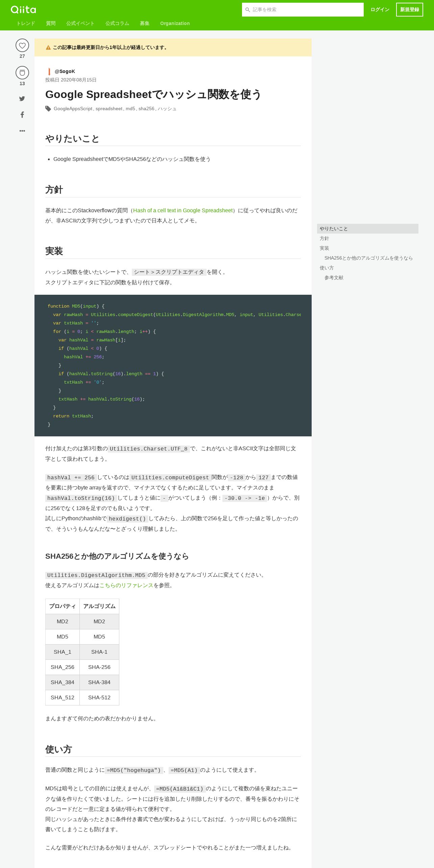
Task: Click the MD2 property table cell
Action: [x=63, y=621]
